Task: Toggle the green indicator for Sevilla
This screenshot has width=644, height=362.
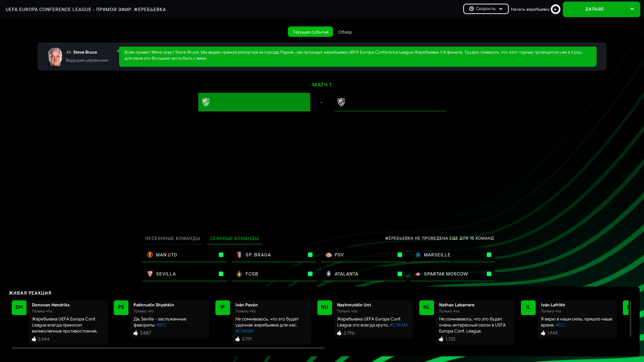Action: pos(221,274)
